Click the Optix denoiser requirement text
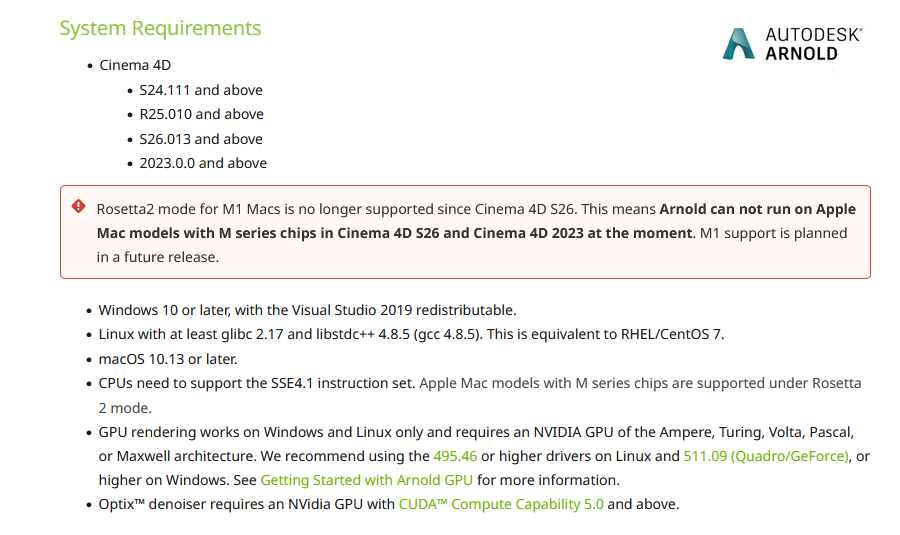Viewport: 900px width, 535px height. coord(389,505)
